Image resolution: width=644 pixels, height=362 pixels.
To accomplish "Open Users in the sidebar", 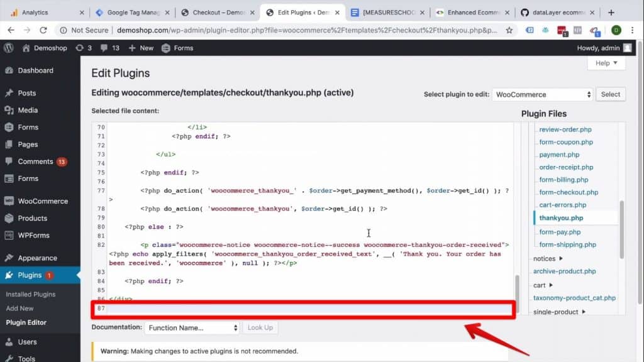I will click(x=27, y=342).
